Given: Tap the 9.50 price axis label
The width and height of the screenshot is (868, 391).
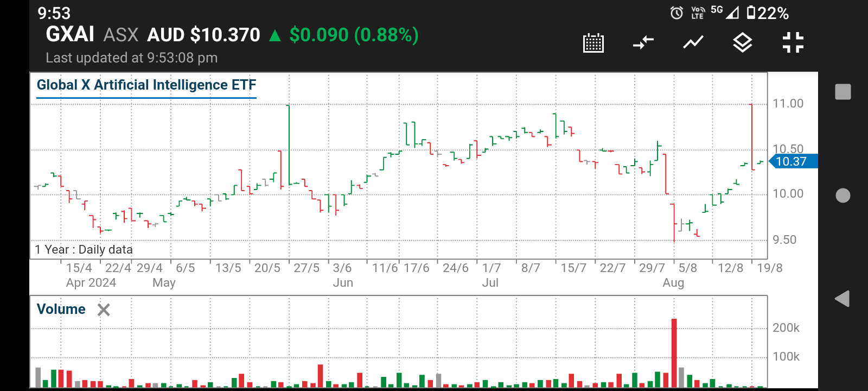Looking at the screenshot, I should [x=784, y=239].
